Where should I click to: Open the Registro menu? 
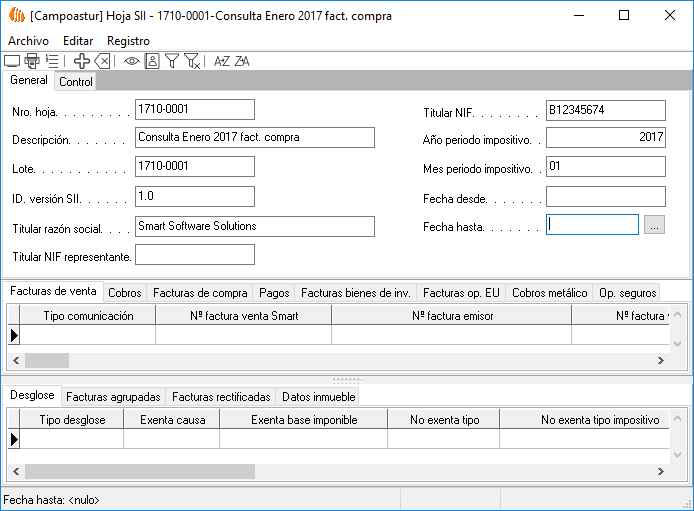128,41
